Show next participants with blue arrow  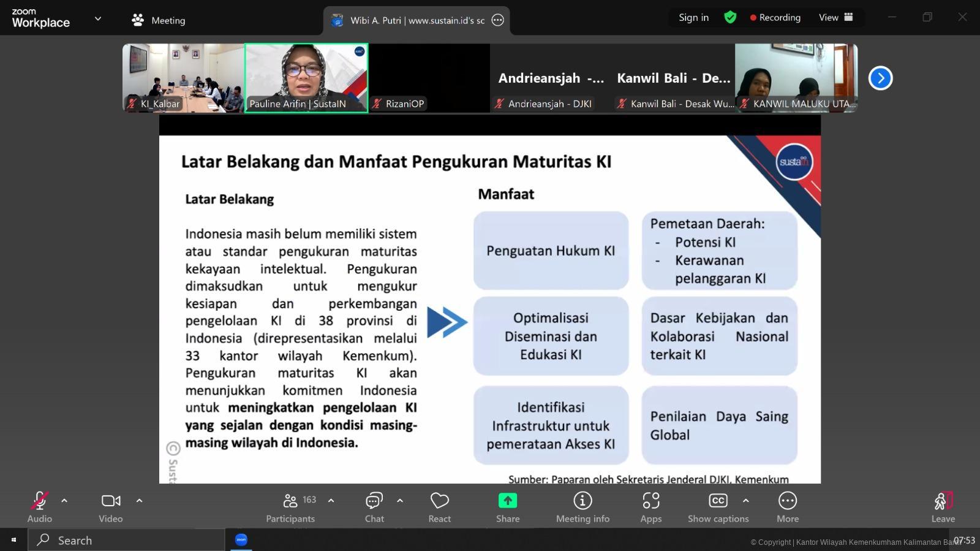tap(880, 78)
